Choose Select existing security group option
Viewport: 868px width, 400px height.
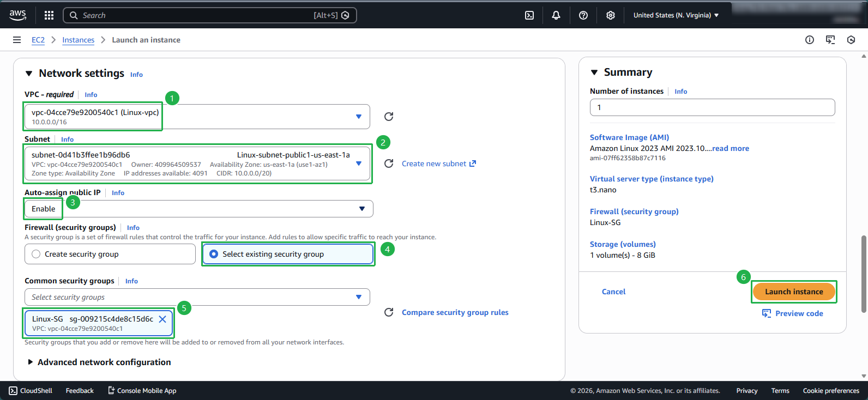pyautogui.click(x=288, y=254)
